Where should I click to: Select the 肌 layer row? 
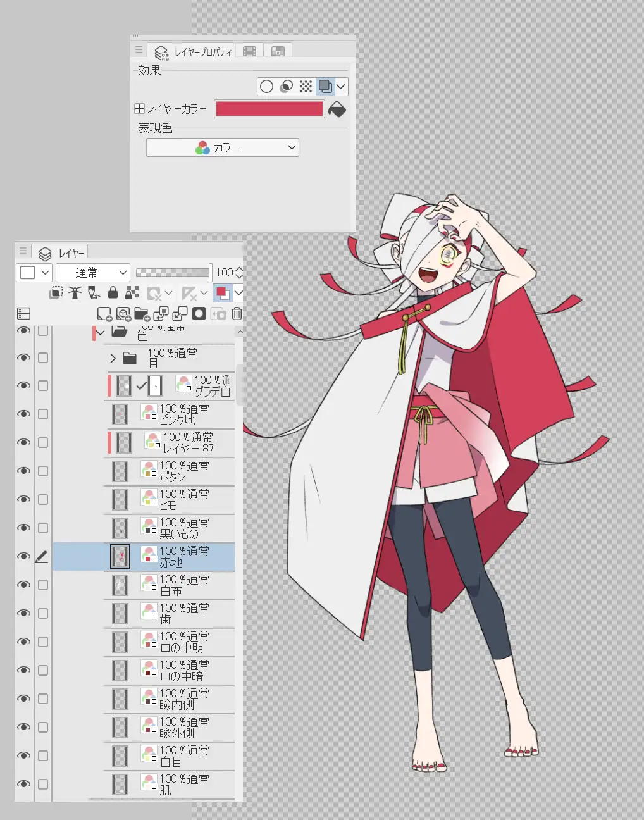coord(183,784)
